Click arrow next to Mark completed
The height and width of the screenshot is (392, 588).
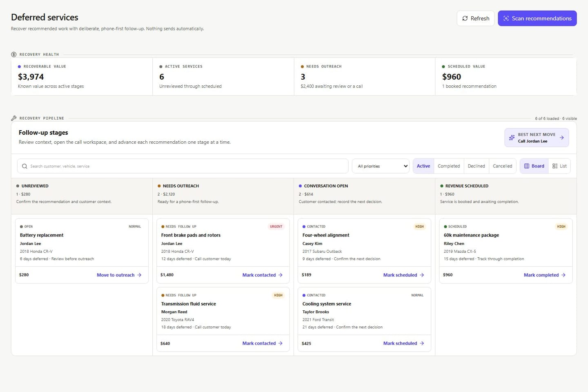pyautogui.click(x=563, y=275)
